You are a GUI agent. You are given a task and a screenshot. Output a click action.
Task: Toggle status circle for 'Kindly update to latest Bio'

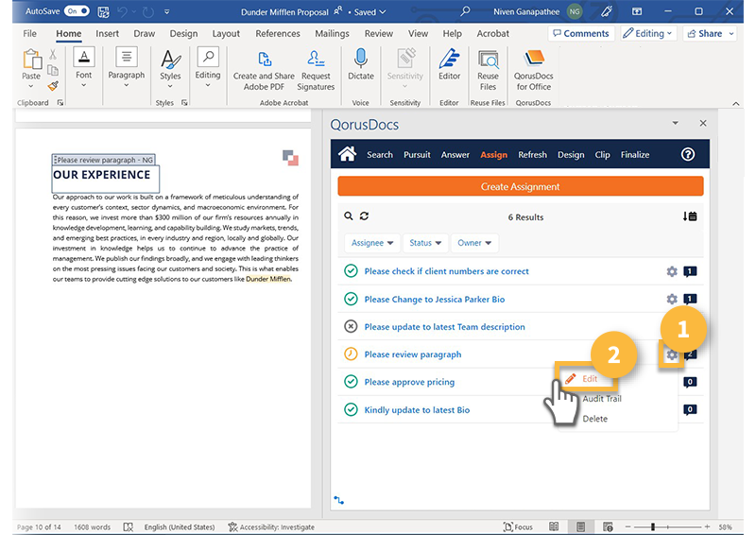(351, 410)
